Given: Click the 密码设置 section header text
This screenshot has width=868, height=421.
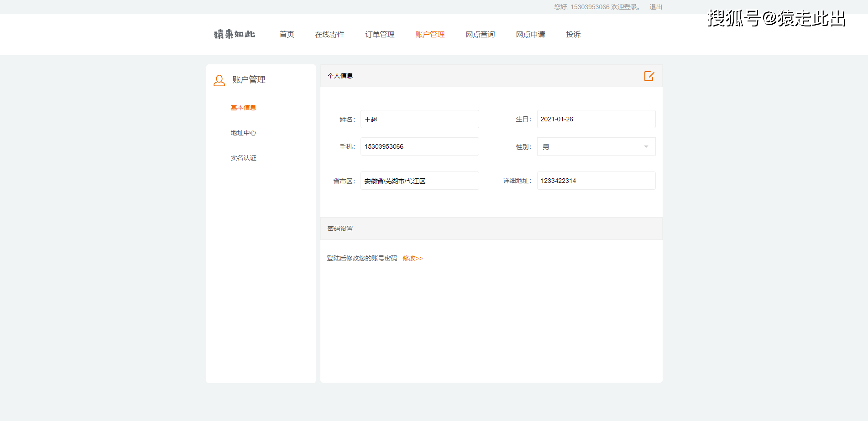Looking at the screenshot, I should point(340,229).
